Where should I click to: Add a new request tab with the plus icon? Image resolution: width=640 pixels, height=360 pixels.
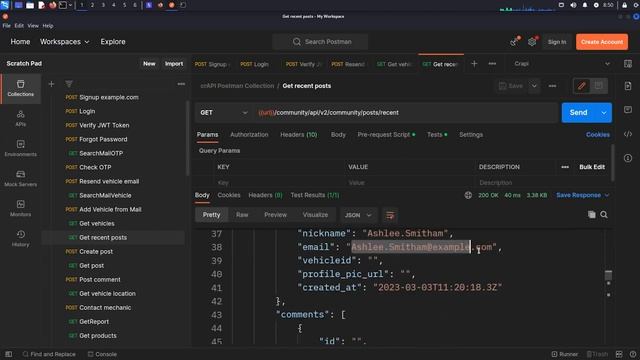tap(474, 64)
